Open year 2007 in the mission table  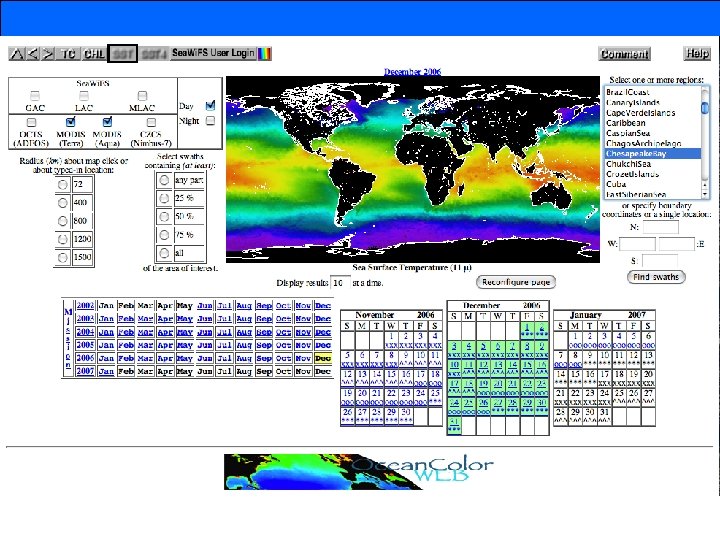coord(85,371)
